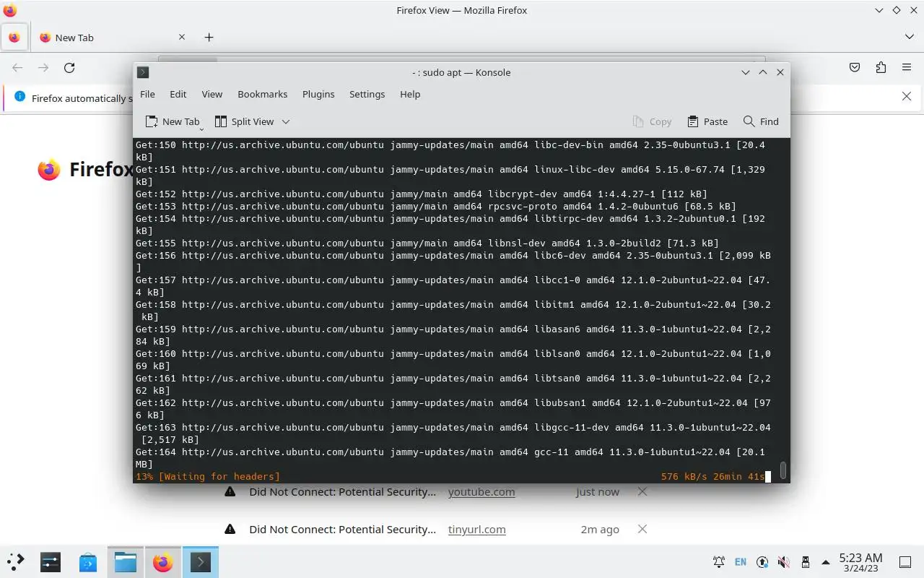The height and width of the screenshot is (578, 924).
Task: Open notifications tray icon
Action: click(719, 562)
